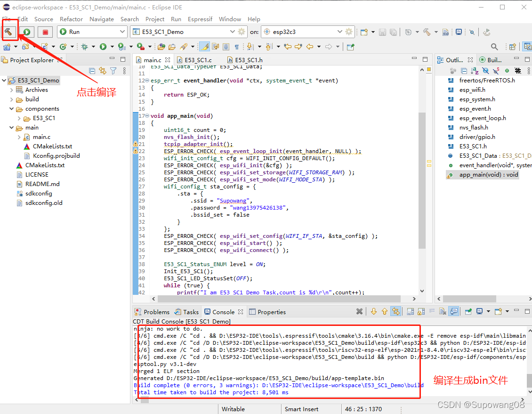The image size is (532, 414).
Task: Open the Refactor menu
Action: coord(71,19)
